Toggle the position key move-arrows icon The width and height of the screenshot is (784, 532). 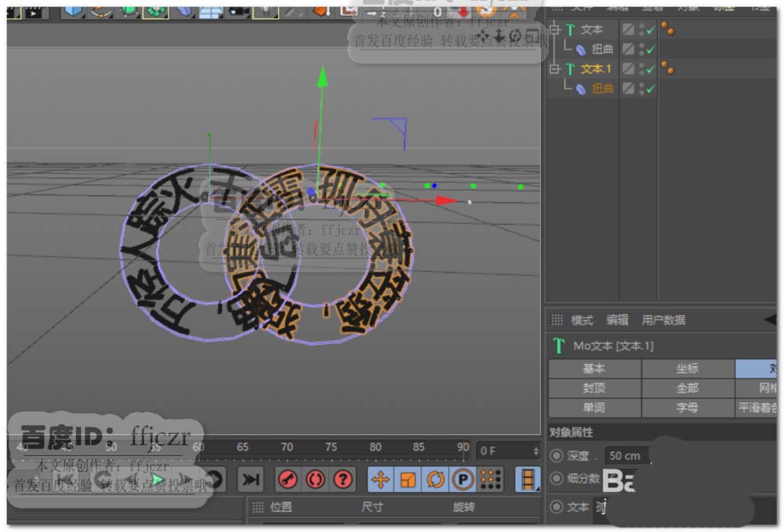tap(381, 479)
